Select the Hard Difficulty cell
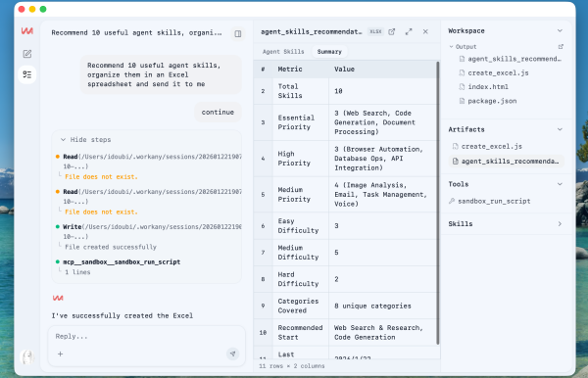The image size is (588, 378). (301, 279)
